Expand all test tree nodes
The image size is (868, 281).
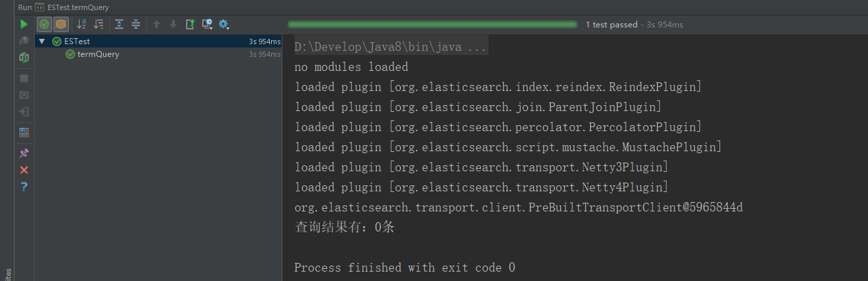tap(119, 25)
